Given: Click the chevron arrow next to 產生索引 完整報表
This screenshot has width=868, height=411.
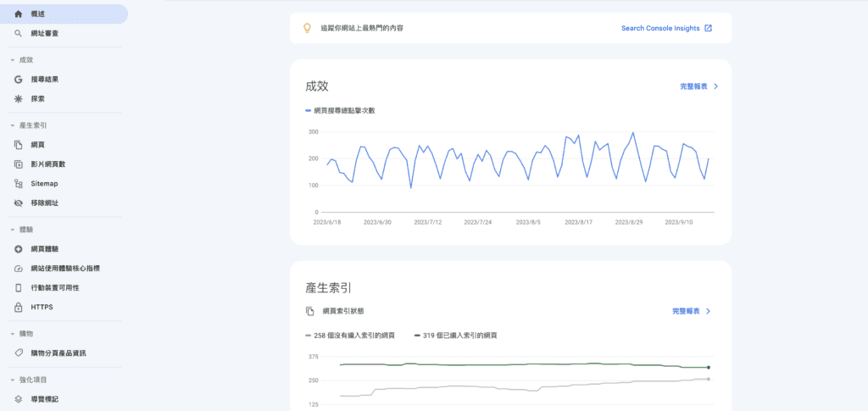Looking at the screenshot, I should coord(708,312).
